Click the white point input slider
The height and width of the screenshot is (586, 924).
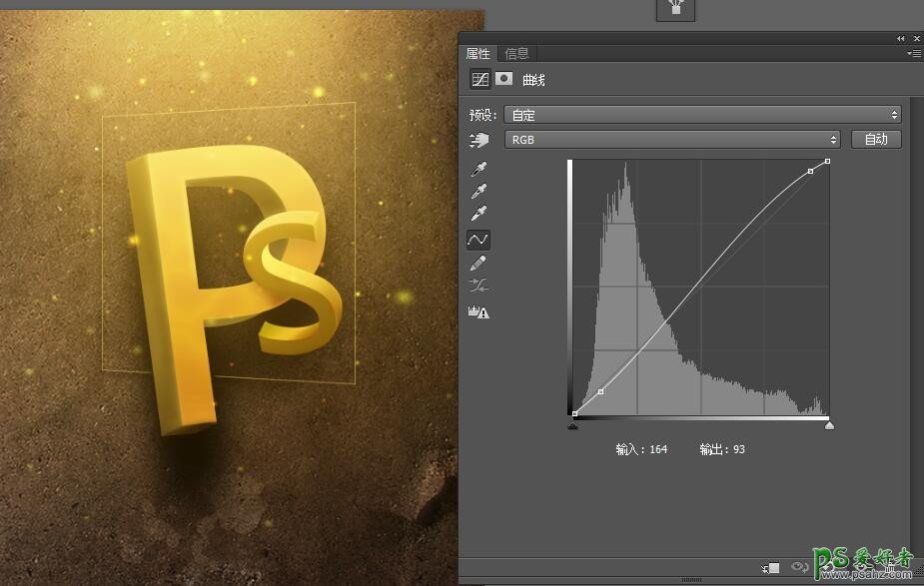coord(829,426)
